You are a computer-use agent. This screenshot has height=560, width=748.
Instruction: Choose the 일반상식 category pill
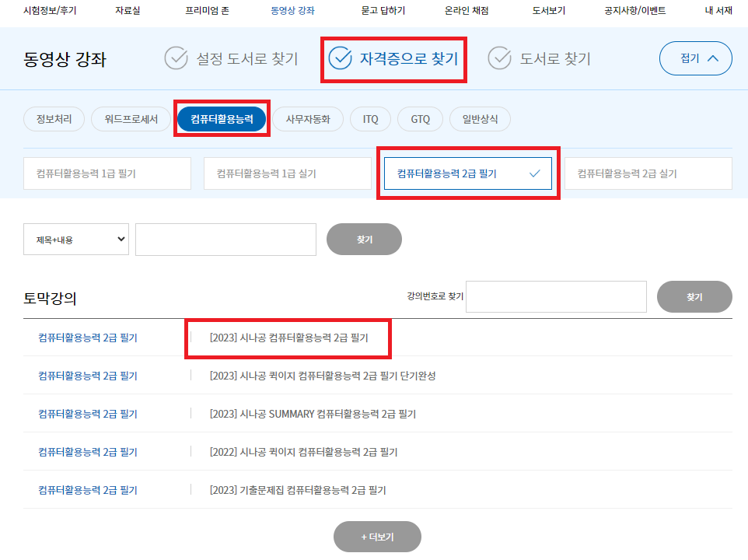pos(480,119)
